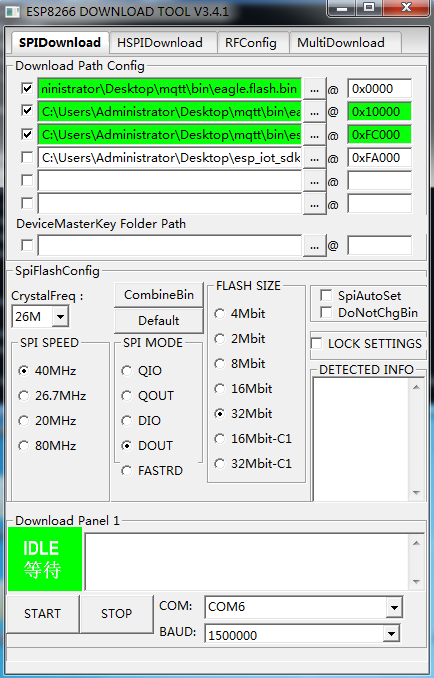Viewport: 434px width, 678px height.
Task: Choose 8Mbit flash size
Action: click(x=240, y=364)
